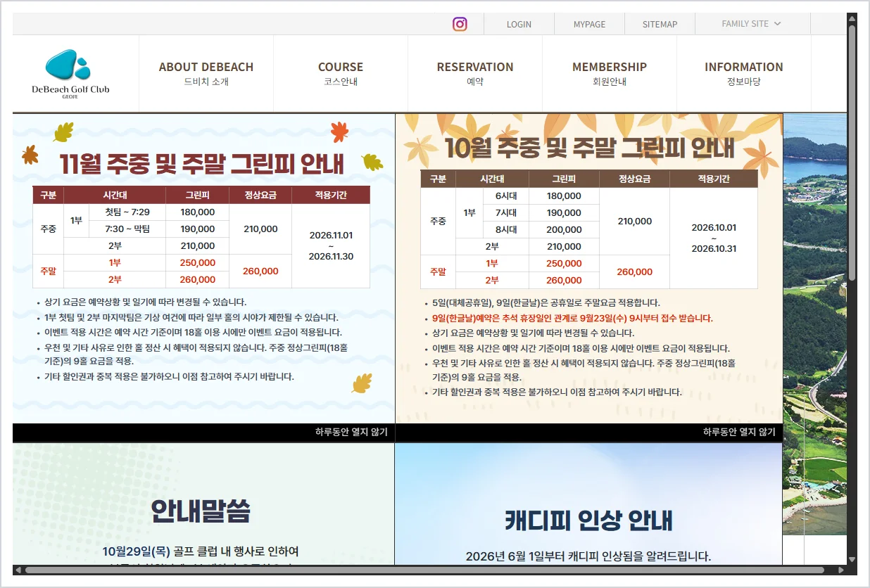Click the '8시대' cell in October table

point(506,230)
